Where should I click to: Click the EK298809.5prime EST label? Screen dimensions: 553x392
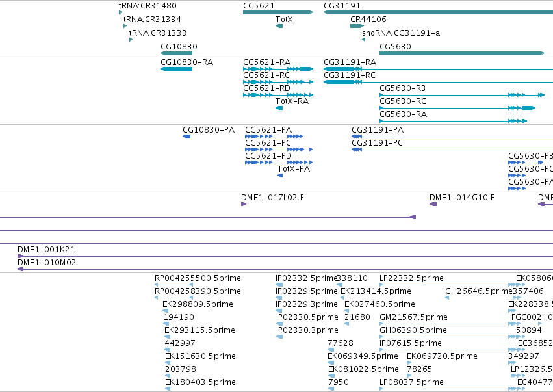(198, 304)
